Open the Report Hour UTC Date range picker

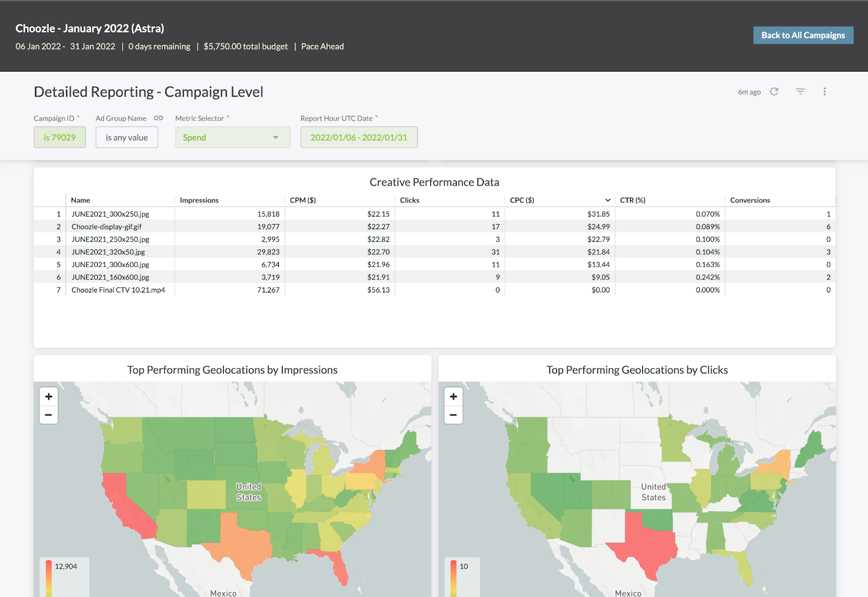359,137
